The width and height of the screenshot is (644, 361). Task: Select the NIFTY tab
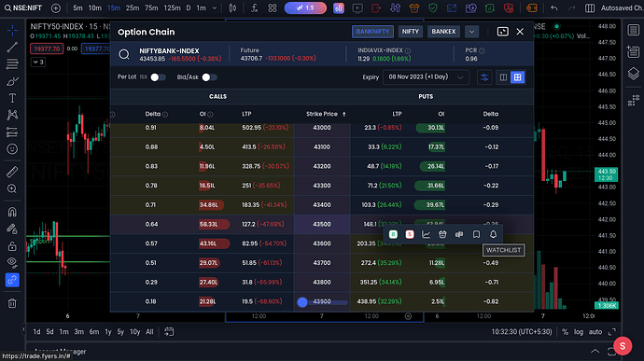[x=411, y=32]
